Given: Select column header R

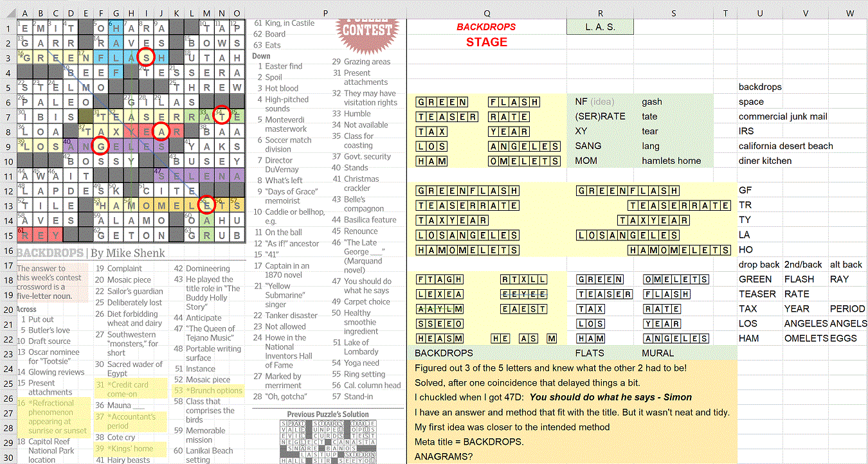Looking at the screenshot, I should pos(601,13).
